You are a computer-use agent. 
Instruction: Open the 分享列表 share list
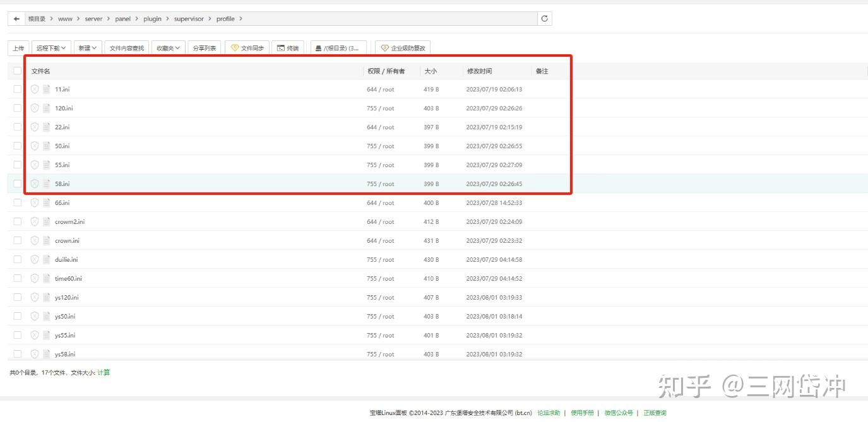(x=204, y=48)
